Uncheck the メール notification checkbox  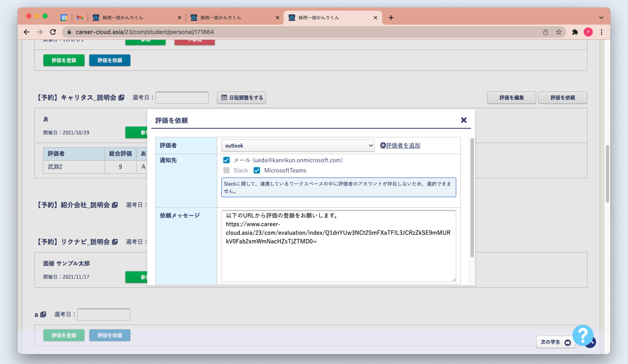226,160
